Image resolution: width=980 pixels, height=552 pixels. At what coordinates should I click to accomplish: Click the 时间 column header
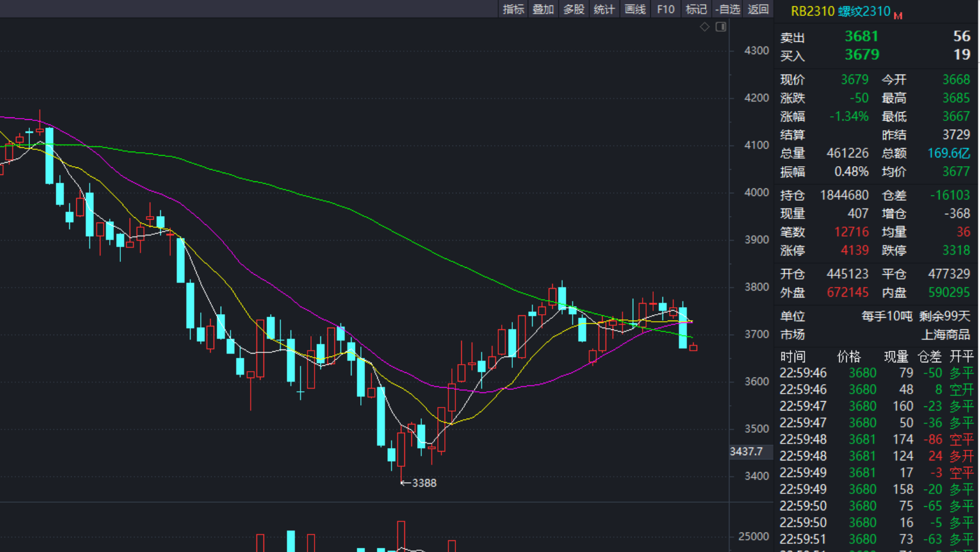792,356
